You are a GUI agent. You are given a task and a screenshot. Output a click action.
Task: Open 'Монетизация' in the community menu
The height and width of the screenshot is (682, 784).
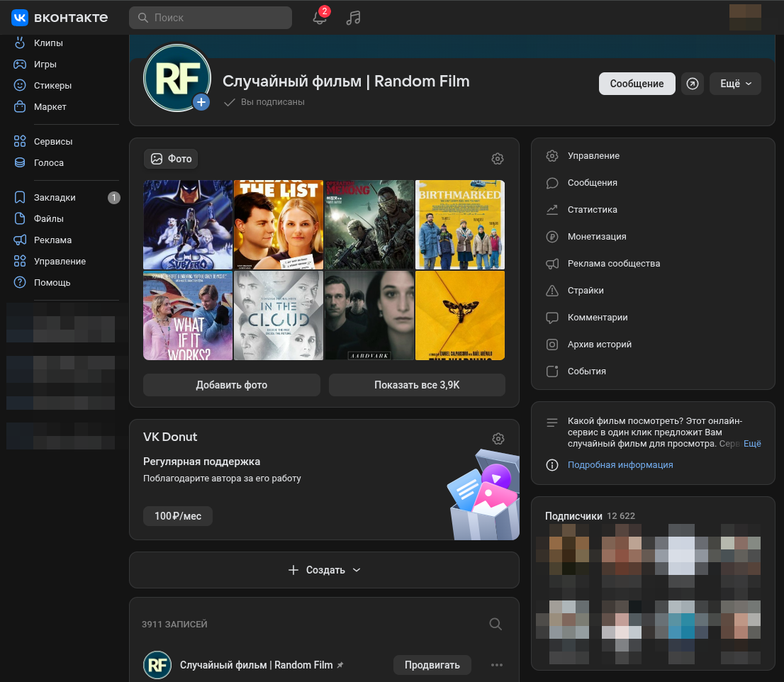[x=596, y=237]
